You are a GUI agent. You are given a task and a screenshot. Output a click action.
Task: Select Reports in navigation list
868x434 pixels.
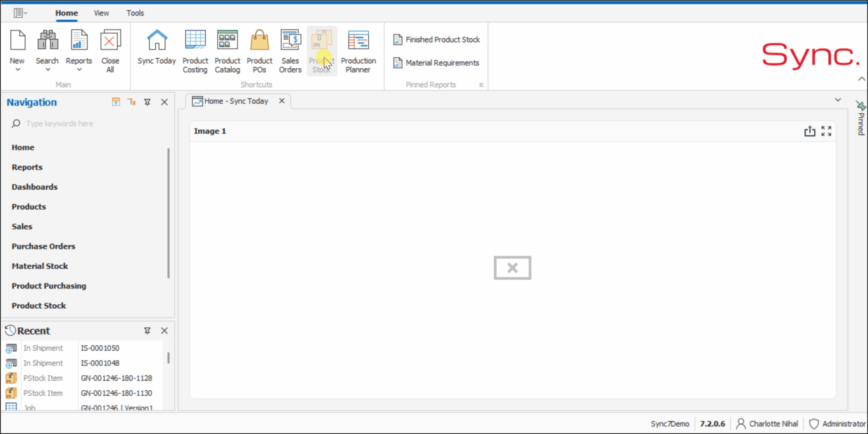27,167
